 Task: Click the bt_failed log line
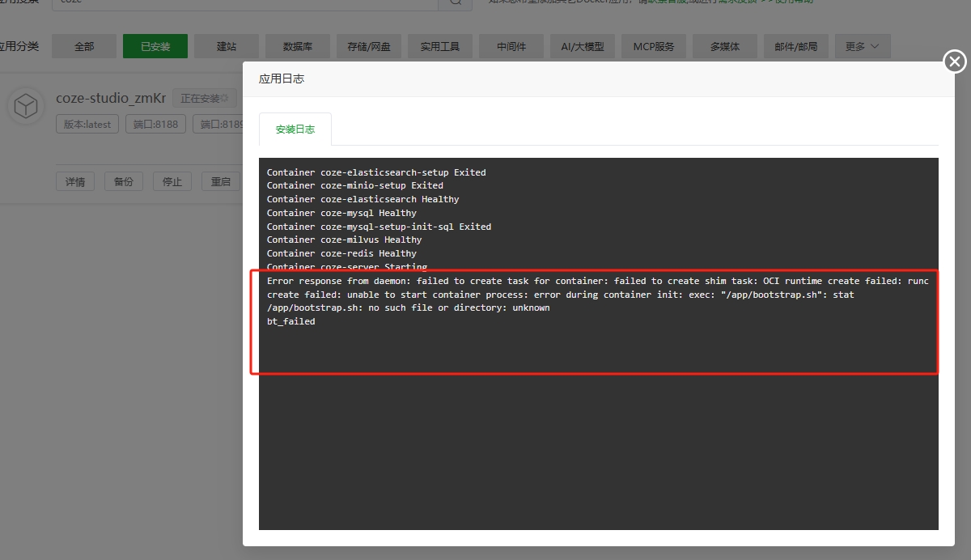(x=291, y=321)
